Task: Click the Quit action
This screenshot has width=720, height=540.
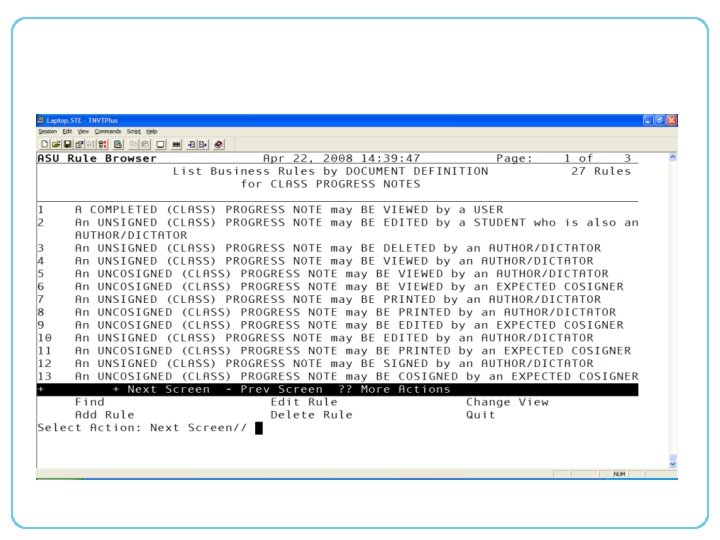Action: [481, 415]
